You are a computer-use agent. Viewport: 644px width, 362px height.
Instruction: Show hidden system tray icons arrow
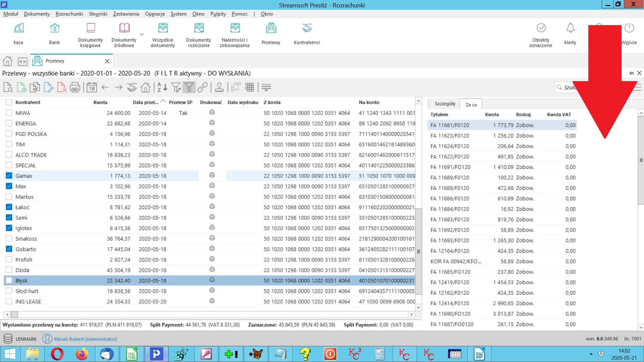point(591,354)
